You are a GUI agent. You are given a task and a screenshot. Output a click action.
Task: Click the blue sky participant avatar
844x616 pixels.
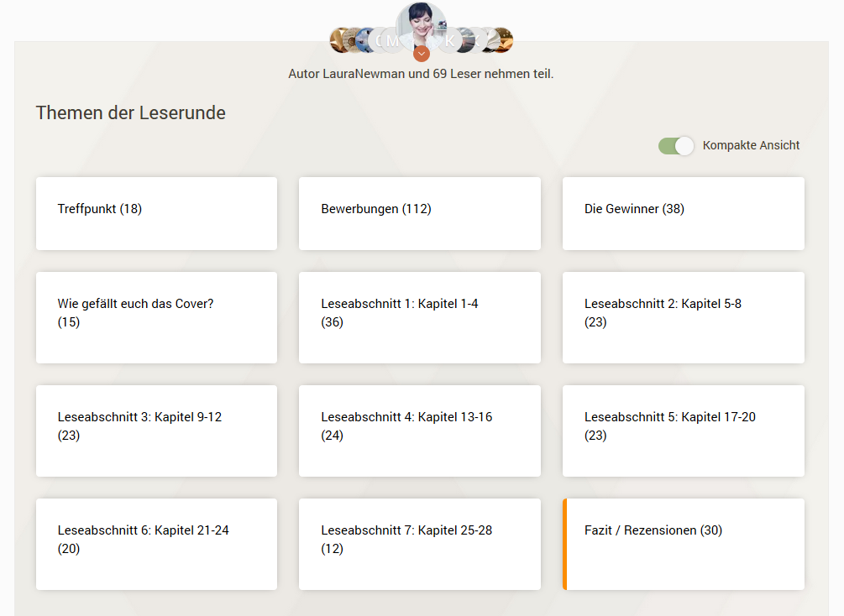tap(364, 39)
